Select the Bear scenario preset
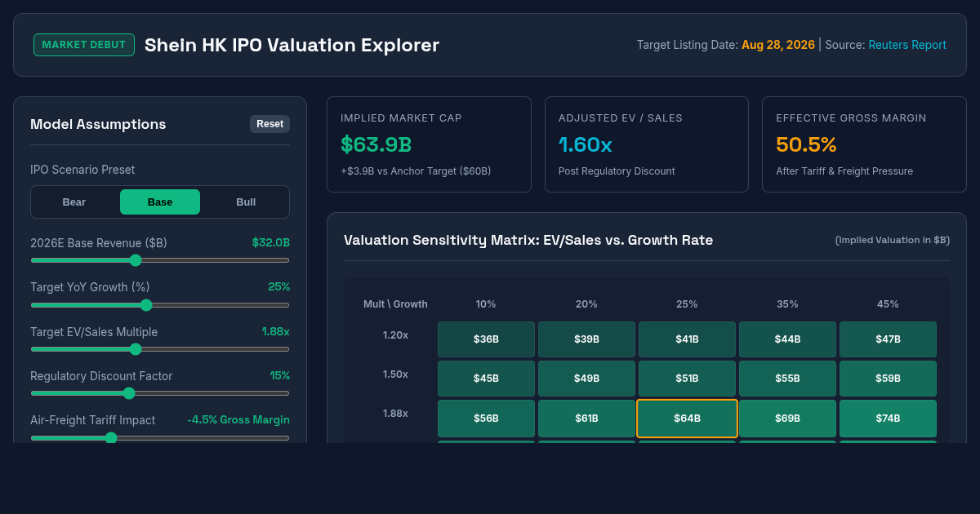Image resolution: width=980 pixels, height=514 pixels. 74,202
